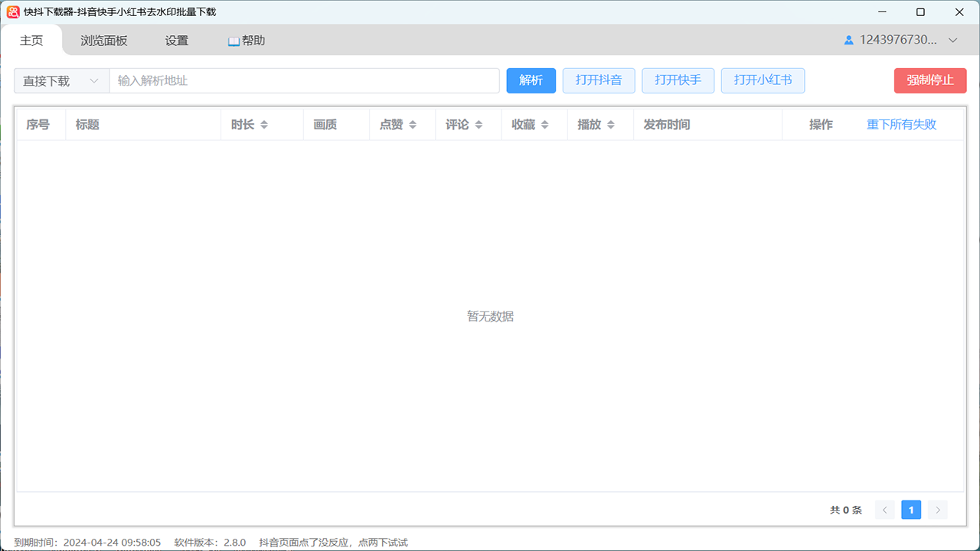Open the 直接下载 download mode dropdown
The width and height of the screenshot is (980, 551).
pyautogui.click(x=60, y=80)
